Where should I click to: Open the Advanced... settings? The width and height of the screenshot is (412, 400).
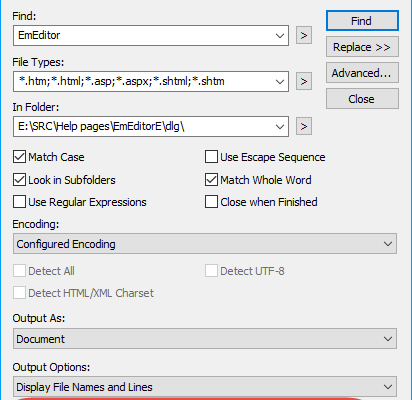362,73
